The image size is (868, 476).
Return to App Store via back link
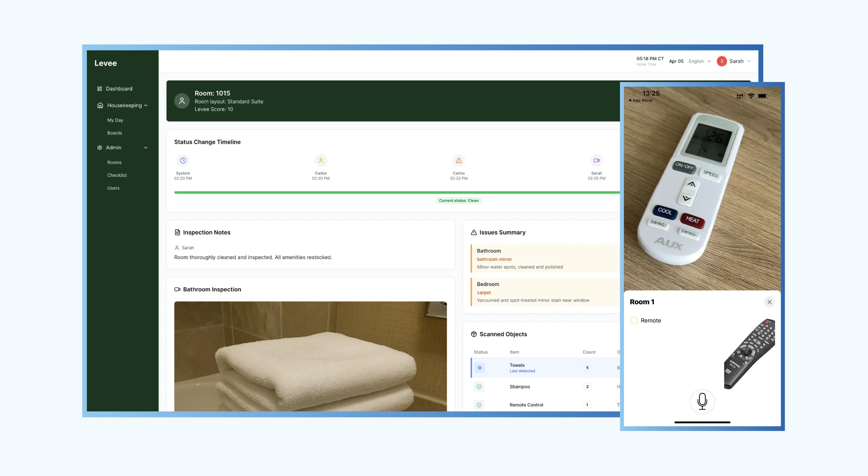(x=640, y=100)
